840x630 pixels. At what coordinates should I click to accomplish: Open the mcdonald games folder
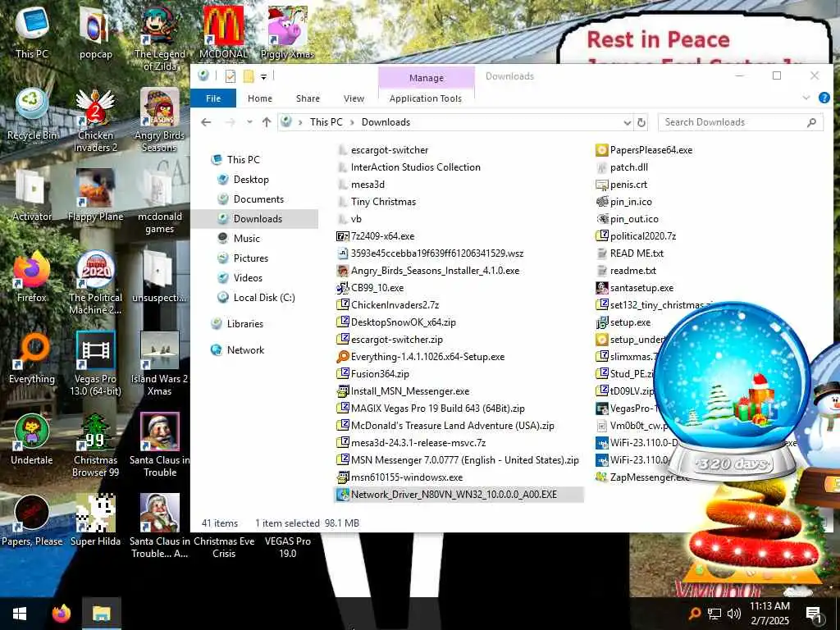160,202
